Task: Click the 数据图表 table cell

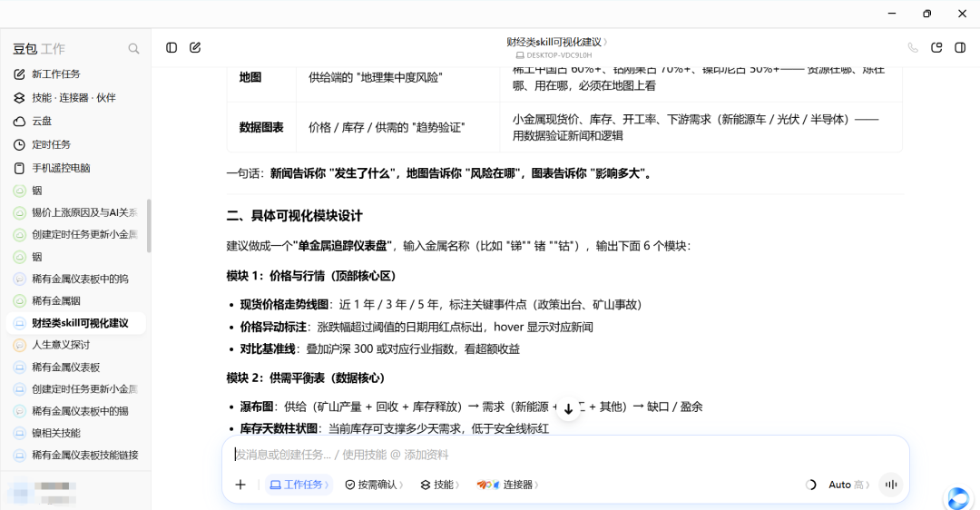Action: [x=261, y=127]
